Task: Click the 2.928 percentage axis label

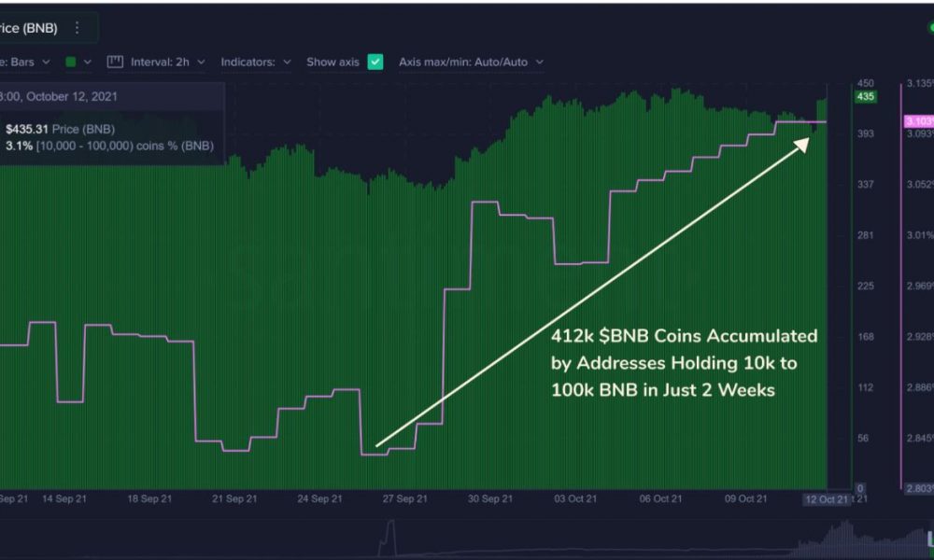Action: click(x=920, y=337)
